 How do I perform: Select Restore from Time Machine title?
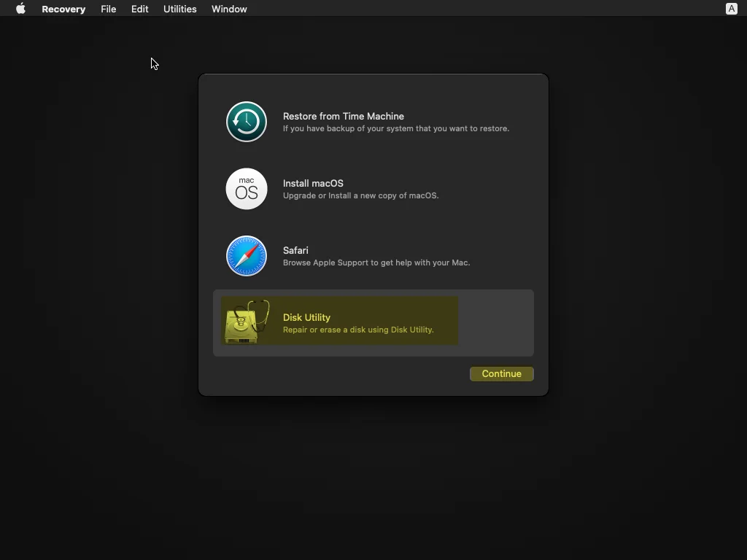(x=344, y=116)
